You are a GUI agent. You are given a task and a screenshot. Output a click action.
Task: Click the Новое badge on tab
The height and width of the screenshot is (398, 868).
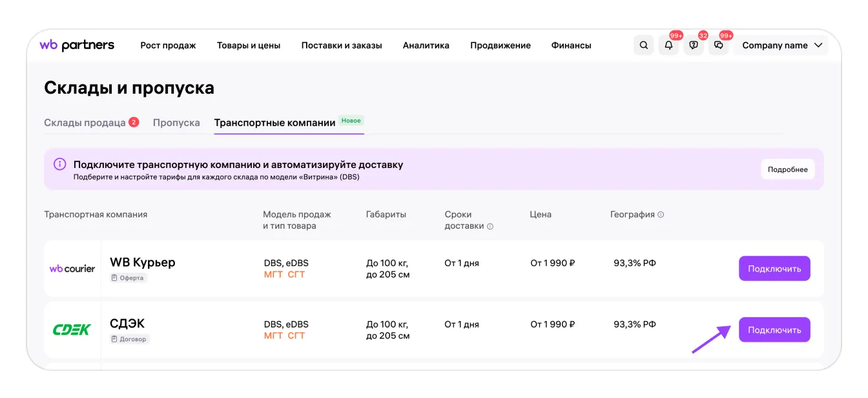point(351,121)
